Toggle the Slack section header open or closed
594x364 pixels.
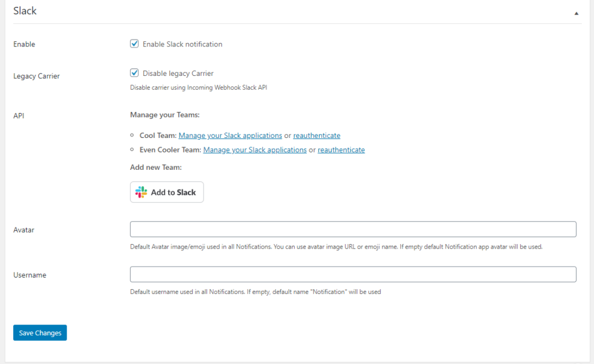pos(576,12)
